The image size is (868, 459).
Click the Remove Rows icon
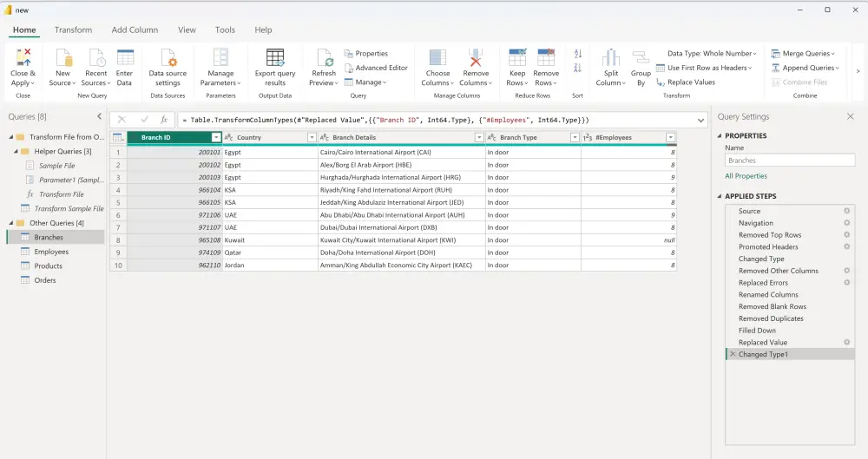(546, 57)
